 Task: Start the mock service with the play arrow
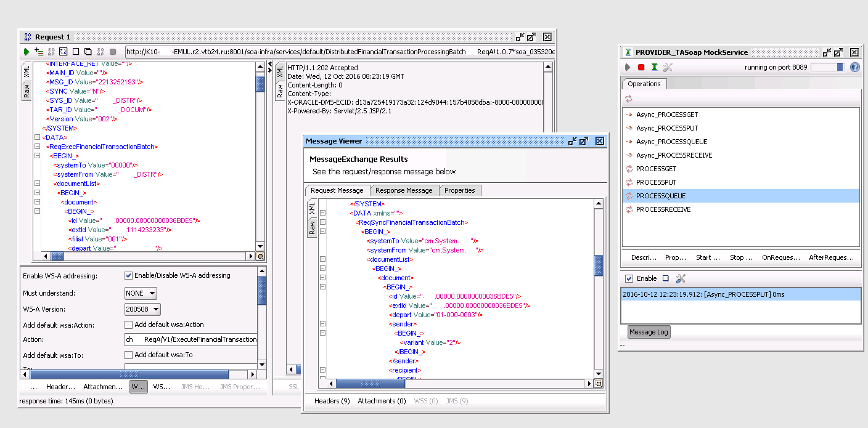point(628,67)
